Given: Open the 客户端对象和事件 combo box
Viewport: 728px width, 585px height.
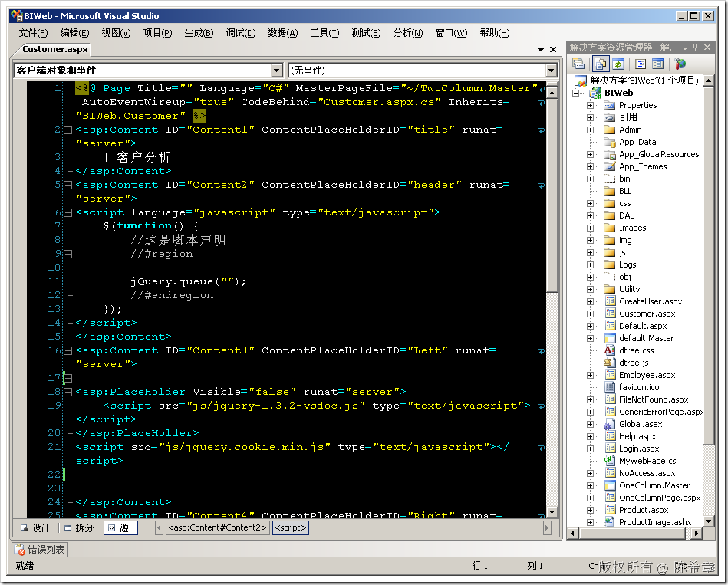Looking at the screenshot, I should pos(148,71).
